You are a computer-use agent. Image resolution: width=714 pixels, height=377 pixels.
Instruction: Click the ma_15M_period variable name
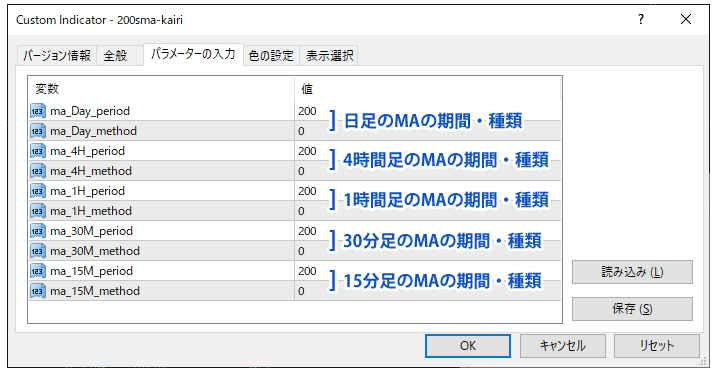[92, 272]
